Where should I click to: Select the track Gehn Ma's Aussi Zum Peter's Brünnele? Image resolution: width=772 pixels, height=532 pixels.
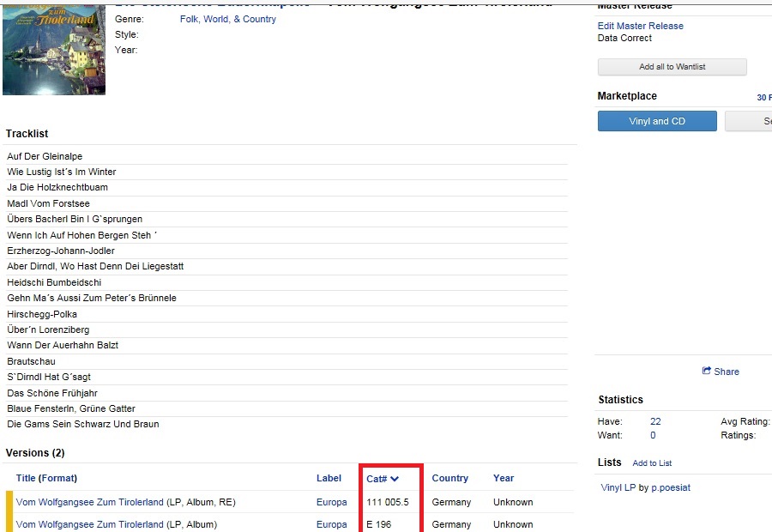tap(92, 298)
